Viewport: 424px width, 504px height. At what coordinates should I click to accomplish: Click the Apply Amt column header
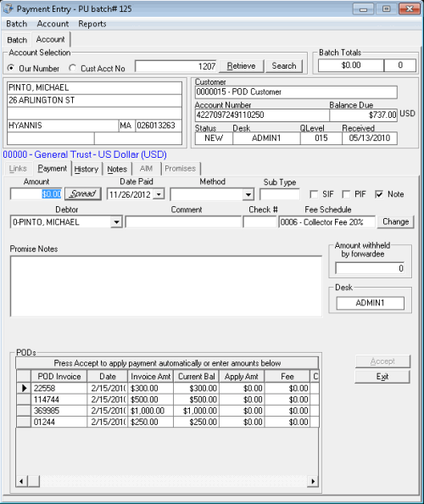pyautogui.click(x=242, y=377)
